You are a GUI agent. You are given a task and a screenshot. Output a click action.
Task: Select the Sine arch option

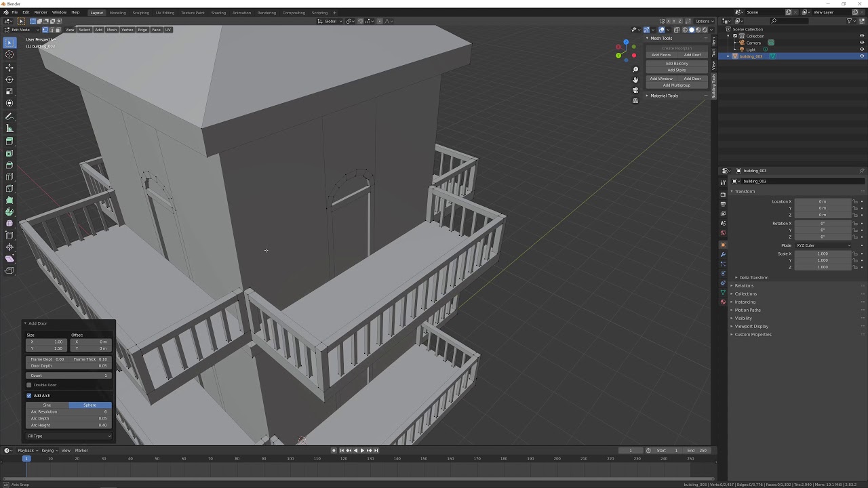[47, 405]
